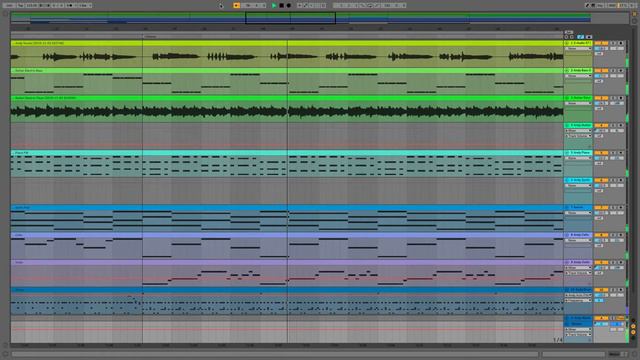Click the Link button in top-left corner
The image size is (640, 360).
(x=9, y=5)
